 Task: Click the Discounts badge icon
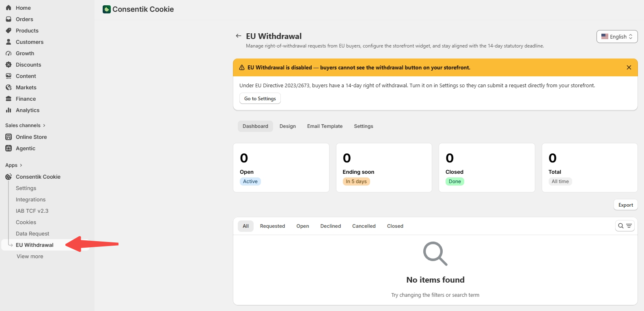point(9,65)
